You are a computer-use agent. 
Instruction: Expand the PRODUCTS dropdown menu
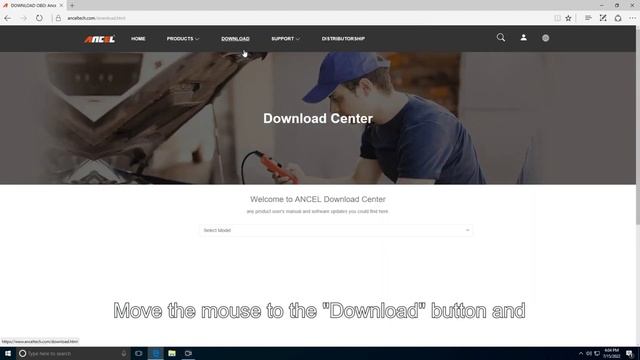pyautogui.click(x=182, y=39)
